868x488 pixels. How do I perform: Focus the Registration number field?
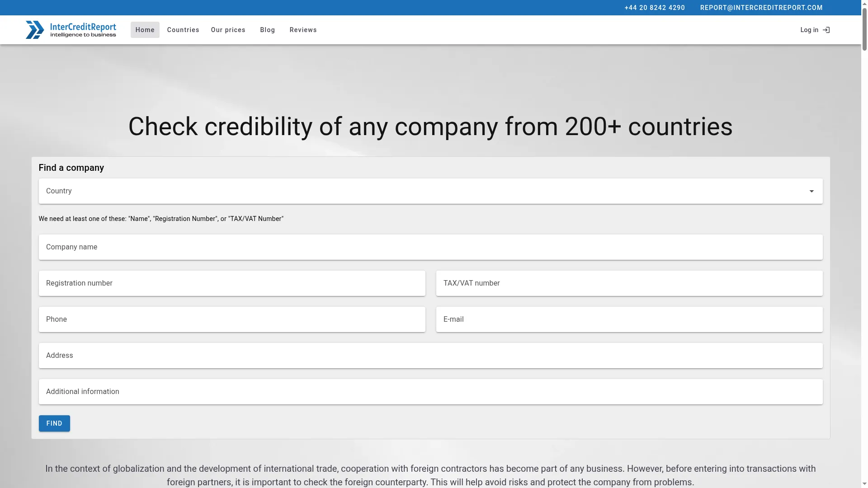(x=232, y=283)
